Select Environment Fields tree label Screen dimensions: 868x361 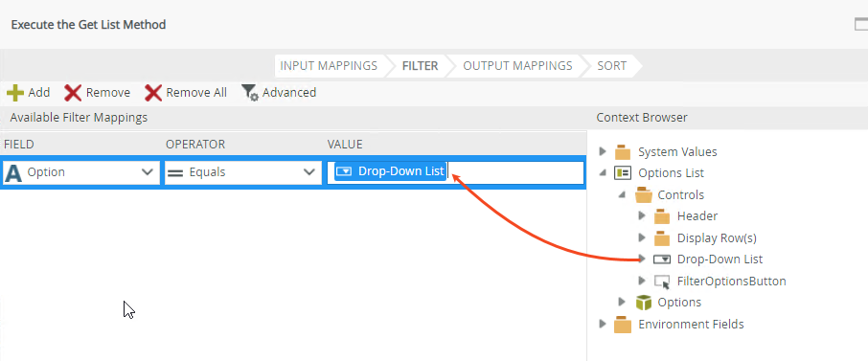691,324
